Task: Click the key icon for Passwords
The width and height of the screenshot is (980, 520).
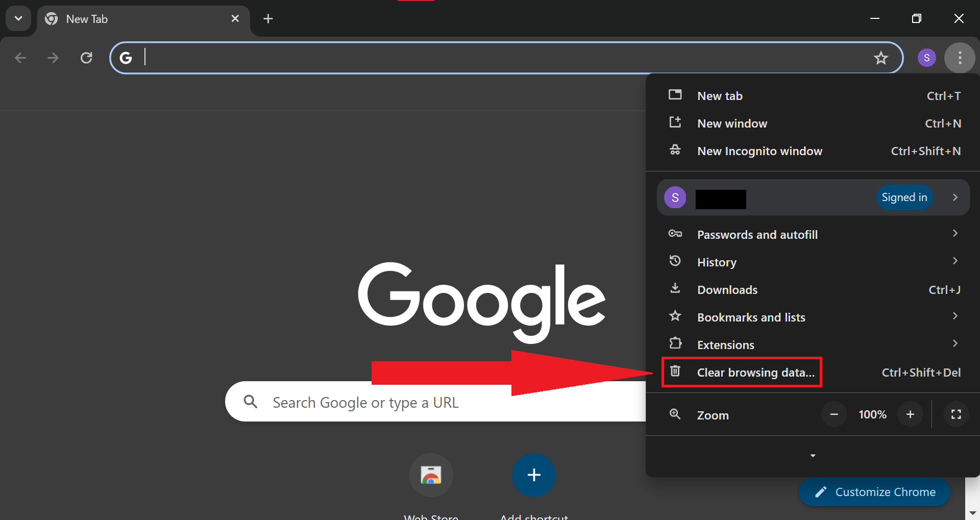Action: 675,234
